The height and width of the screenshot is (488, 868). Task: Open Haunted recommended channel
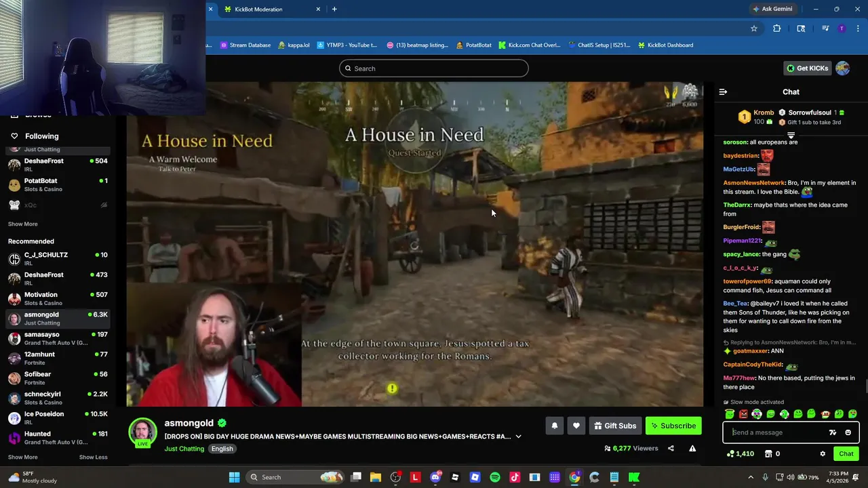point(58,438)
